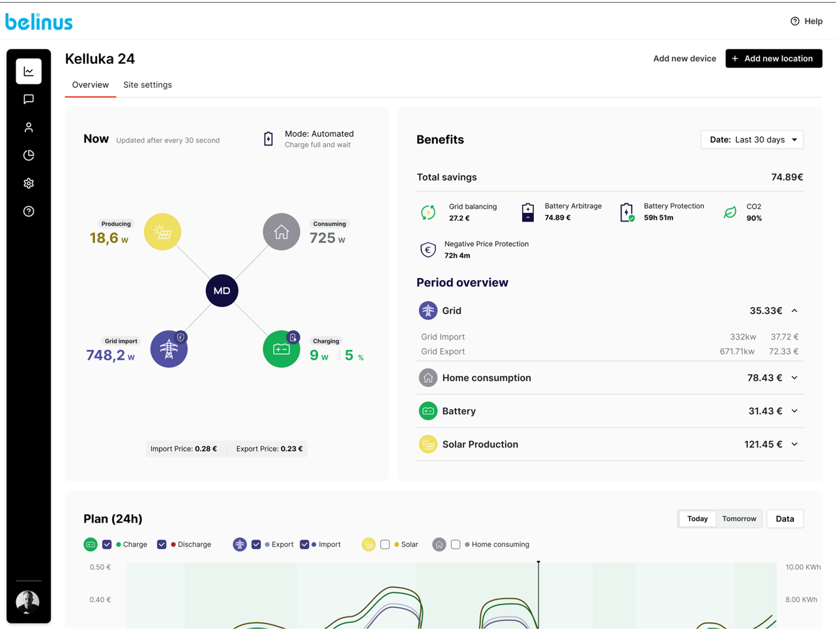
Task: Click Add new location button
Action: (774, 59)
